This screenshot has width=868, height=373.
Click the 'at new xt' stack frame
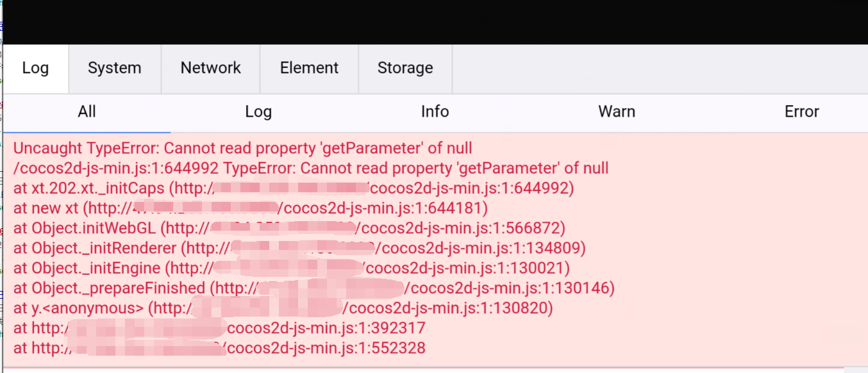tap(250, 208)
